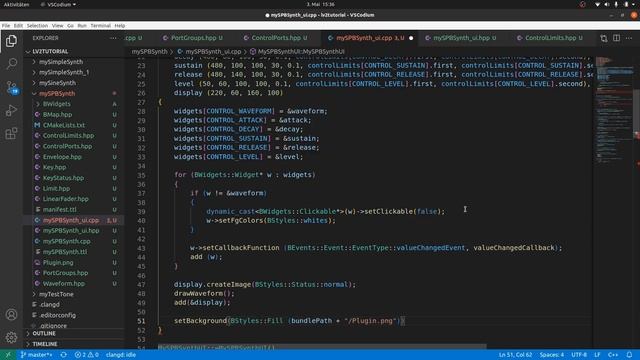Screen dimensions: 640x360
Task: Open the Selection menu
Action: pyautogui.click(x=37, y=25)
